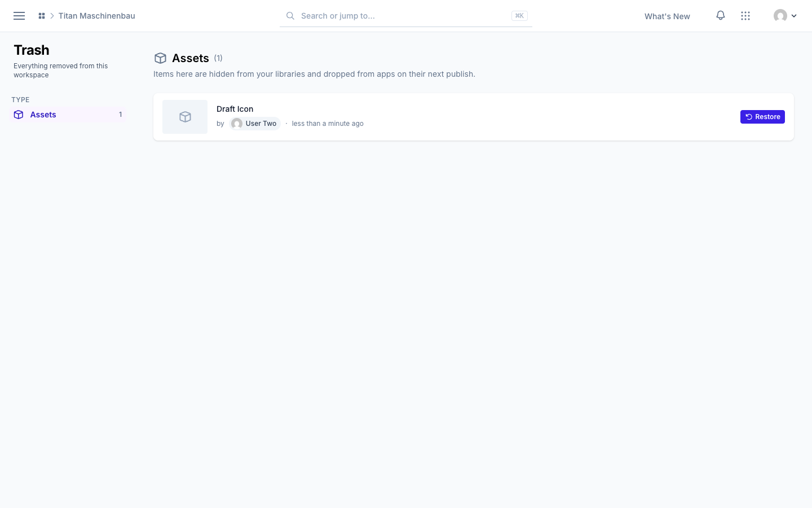Click the Assets section heading

tap(191, 58)
